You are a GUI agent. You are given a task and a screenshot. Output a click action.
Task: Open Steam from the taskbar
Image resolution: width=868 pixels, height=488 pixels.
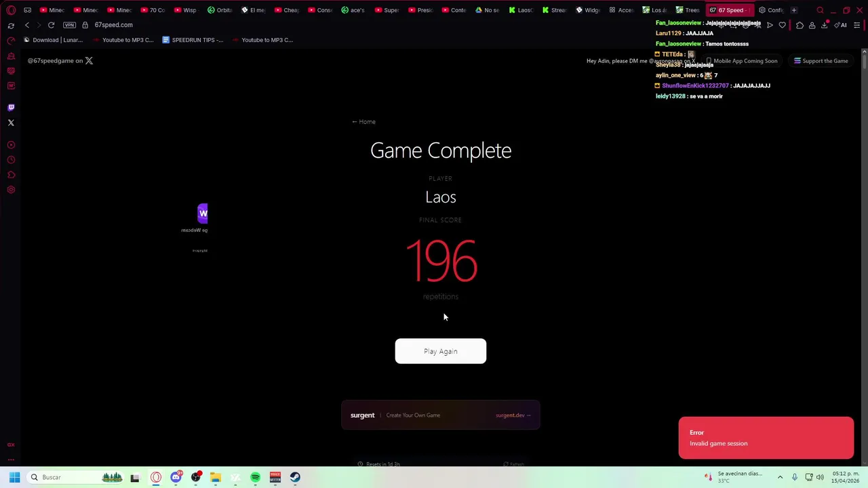pyautogui.click(x=295, y=477)
